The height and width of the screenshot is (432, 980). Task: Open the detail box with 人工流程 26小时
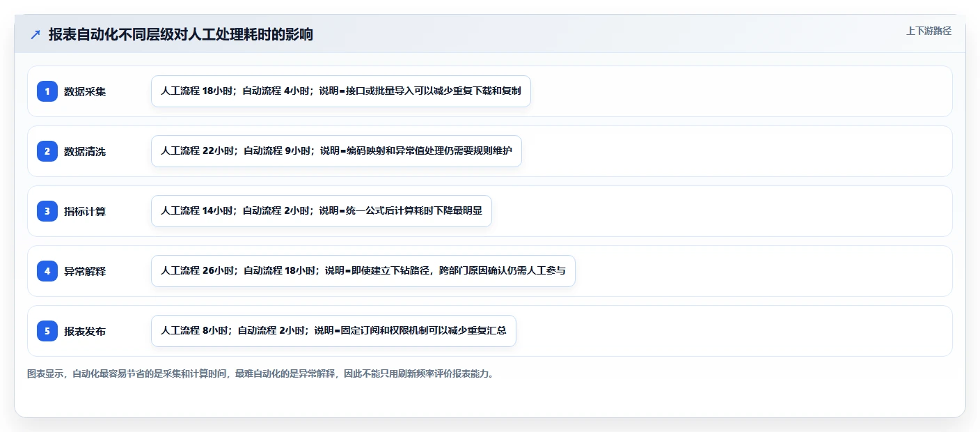click(x=363, y=271)
